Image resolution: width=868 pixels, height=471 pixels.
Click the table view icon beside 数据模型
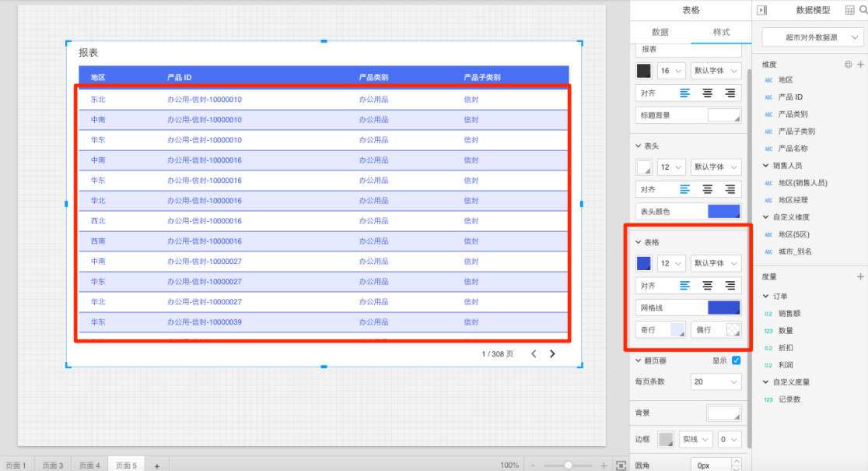click(849, 10)
